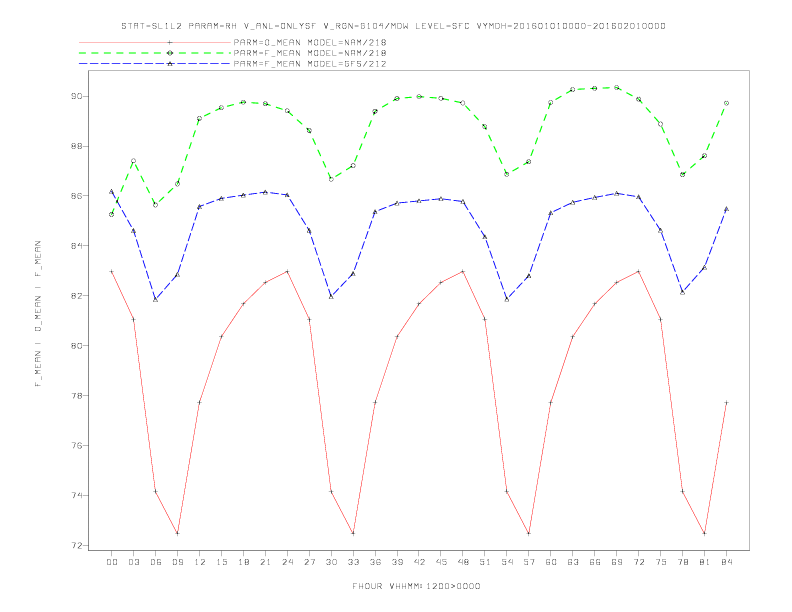
Task: Click y-axis tick value 80
Action: tap(77, 346)
